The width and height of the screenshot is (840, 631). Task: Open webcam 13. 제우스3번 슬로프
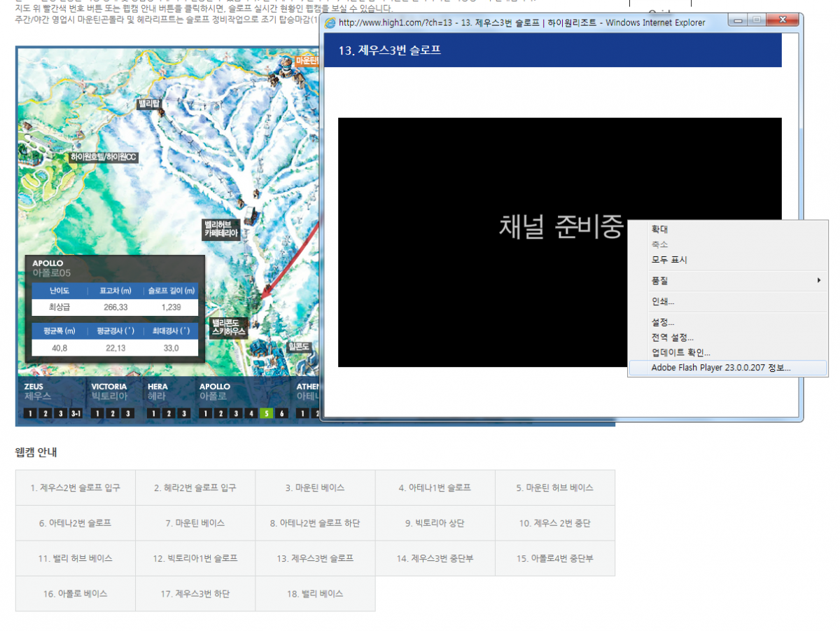[315, 558]
